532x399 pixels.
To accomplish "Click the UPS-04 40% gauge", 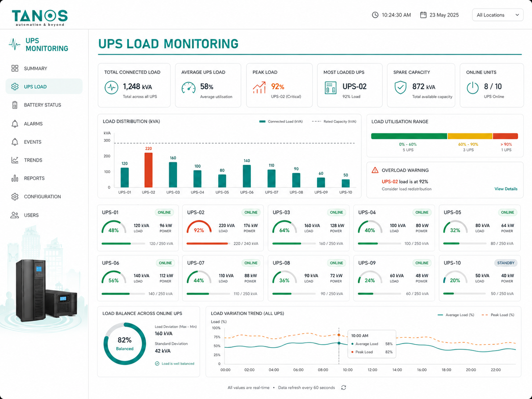I will click(370, 227).
